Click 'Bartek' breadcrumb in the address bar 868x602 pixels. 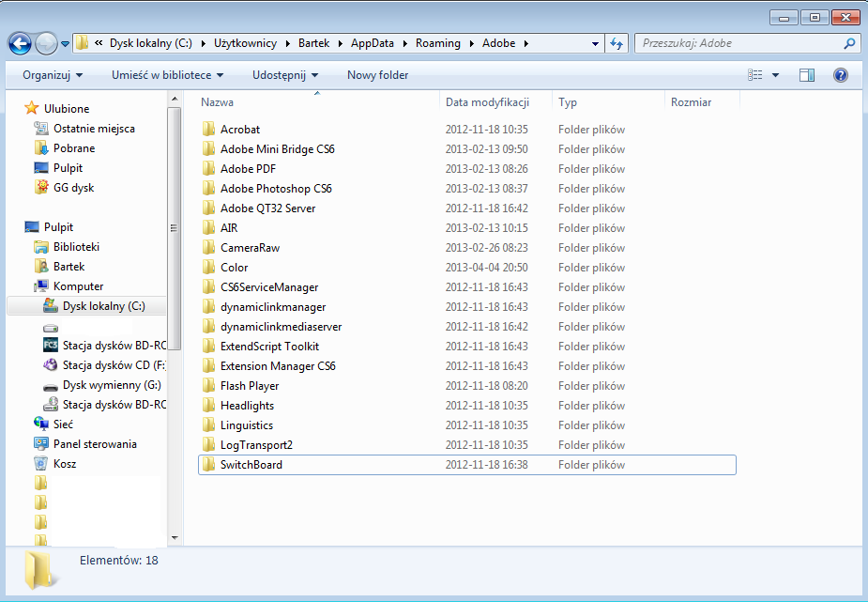tap(313, 43)
